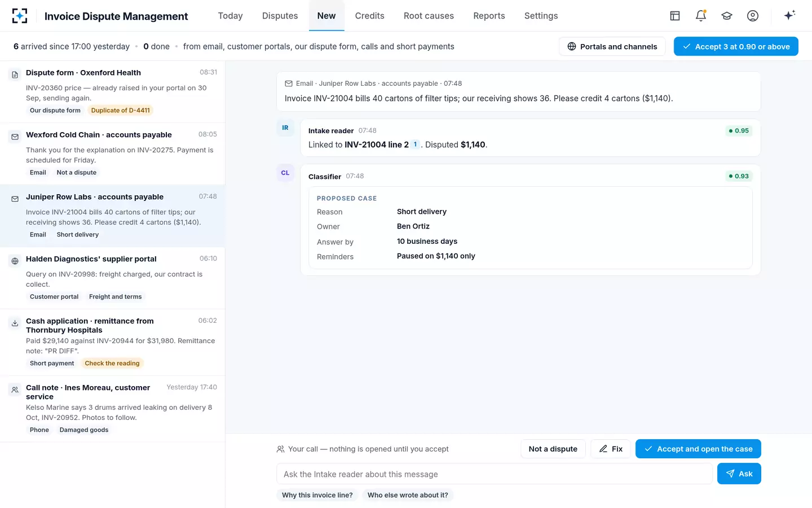812x508 pixels.
Task: Open the notifications bell
Action: [701, 16]
